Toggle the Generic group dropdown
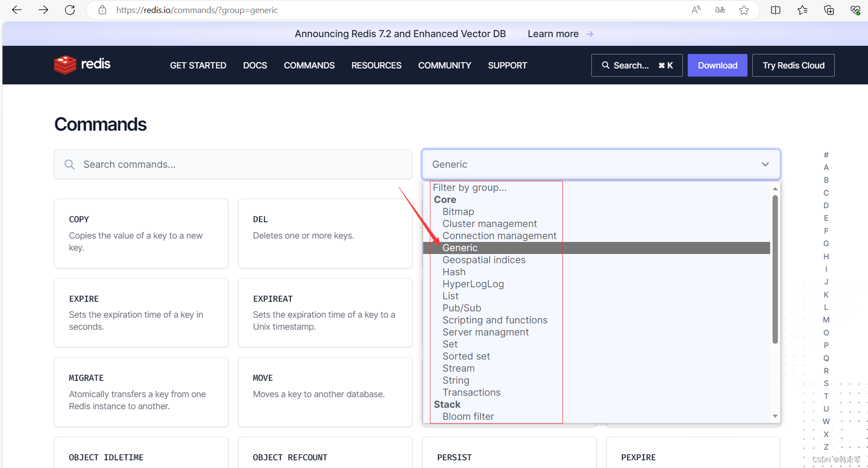Image resolution: width=868 pixels, height=468 pixels. tap(601, 164)
